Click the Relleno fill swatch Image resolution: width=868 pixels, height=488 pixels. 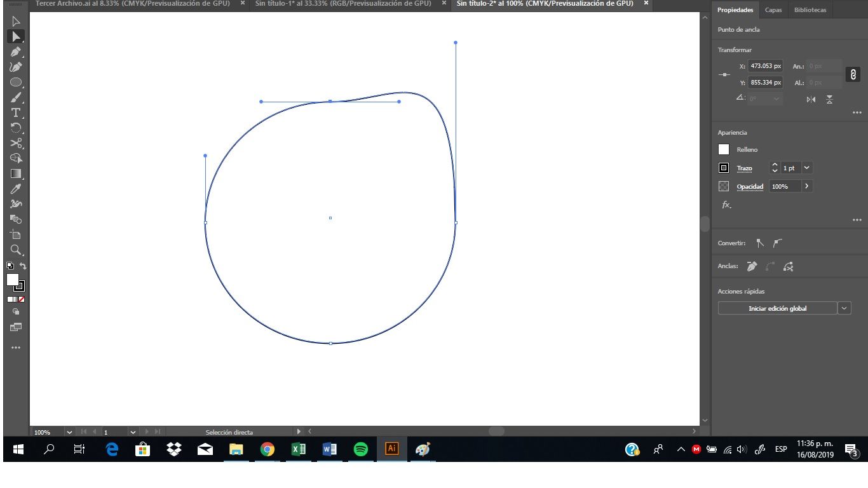pos(724,149)
